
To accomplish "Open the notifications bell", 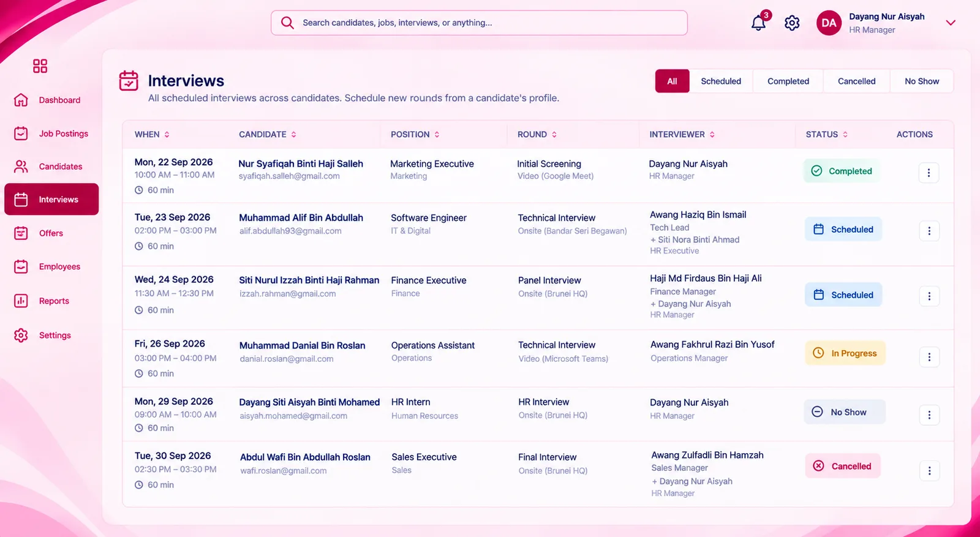I will pyautogui.click(x=758, y=23).
